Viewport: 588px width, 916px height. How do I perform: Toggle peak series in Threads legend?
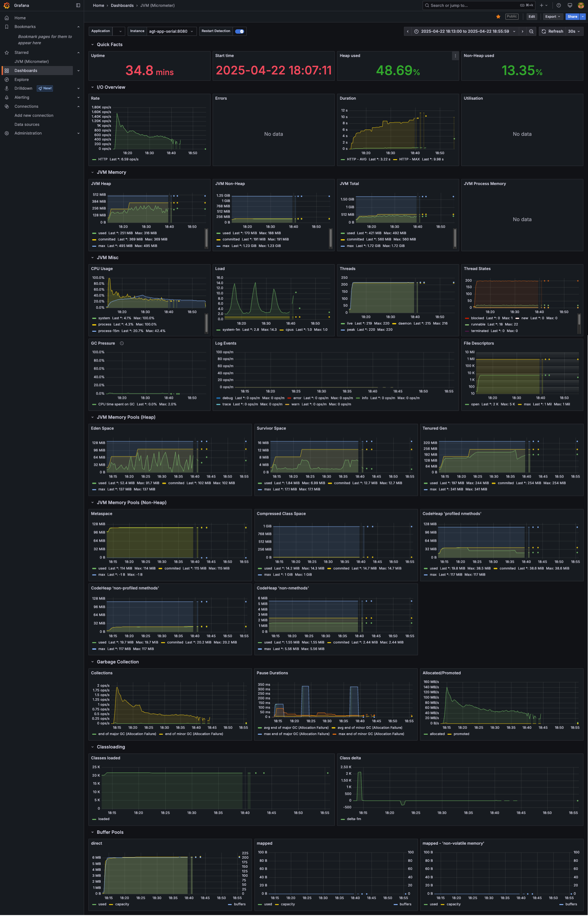[x=351, y=330]
